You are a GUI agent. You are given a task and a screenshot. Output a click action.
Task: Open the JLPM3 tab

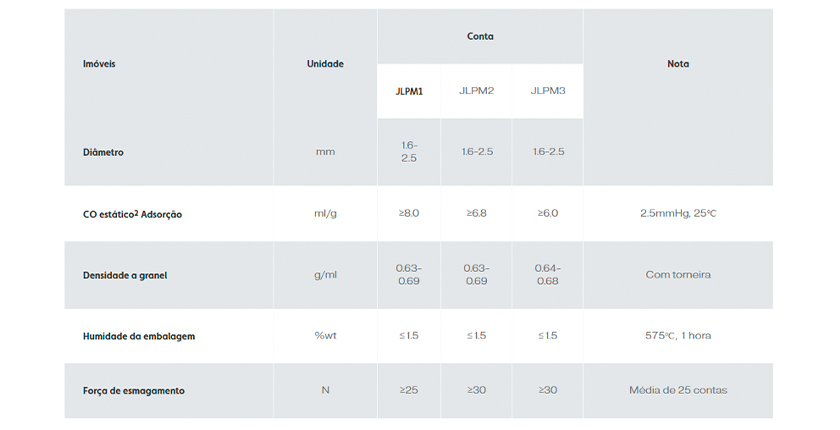[548, 91]
